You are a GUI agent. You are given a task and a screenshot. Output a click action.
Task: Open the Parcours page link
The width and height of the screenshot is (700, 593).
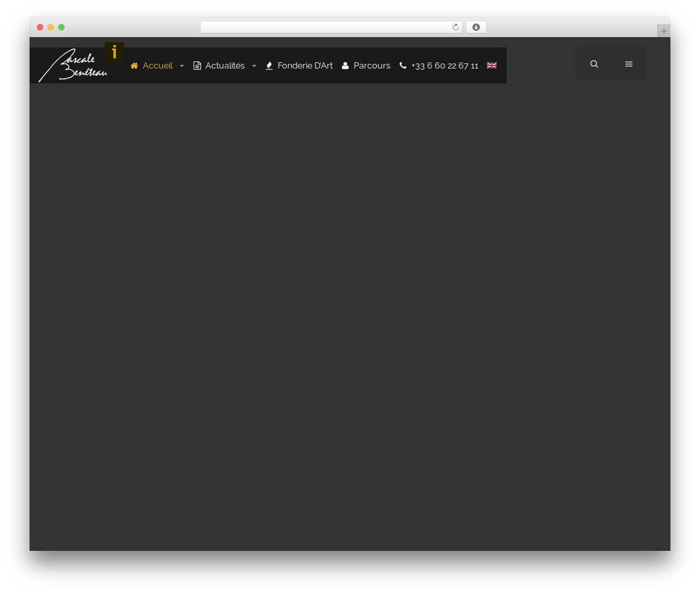pos(372,66)
